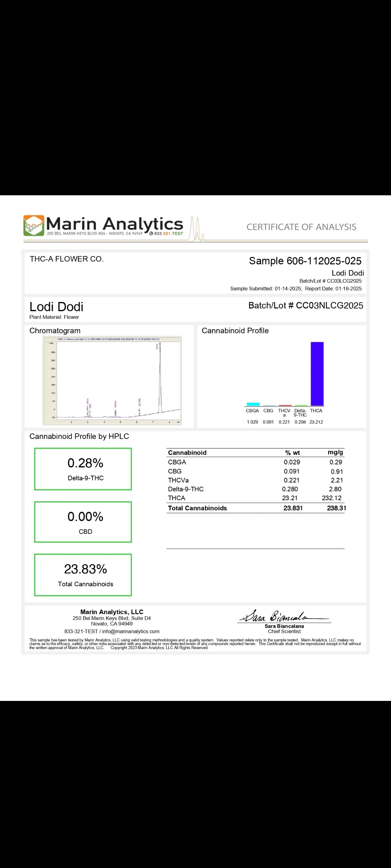Image resolution: width=391 pixels, height=868 pixels.
Task: Tap the "Cannabinoid Profile by HPLC" heading
Action: 79,437
